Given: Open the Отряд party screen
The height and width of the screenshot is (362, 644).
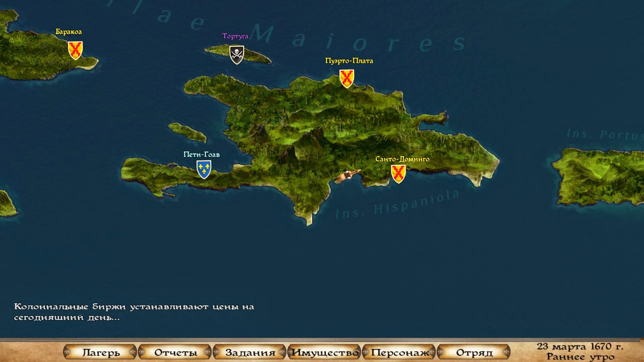Looking at the screenshot, I should click(x=474, y=352).
